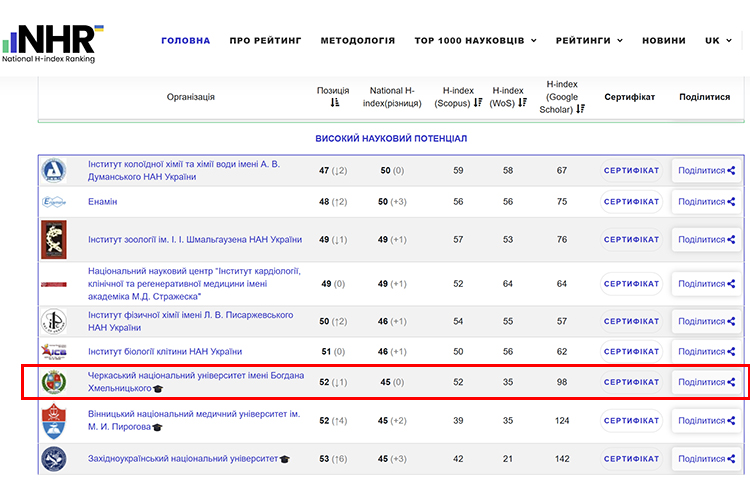Open the Новини menu item
The image size is (750, 500).
pyautogui.click(x=664, y=41)
